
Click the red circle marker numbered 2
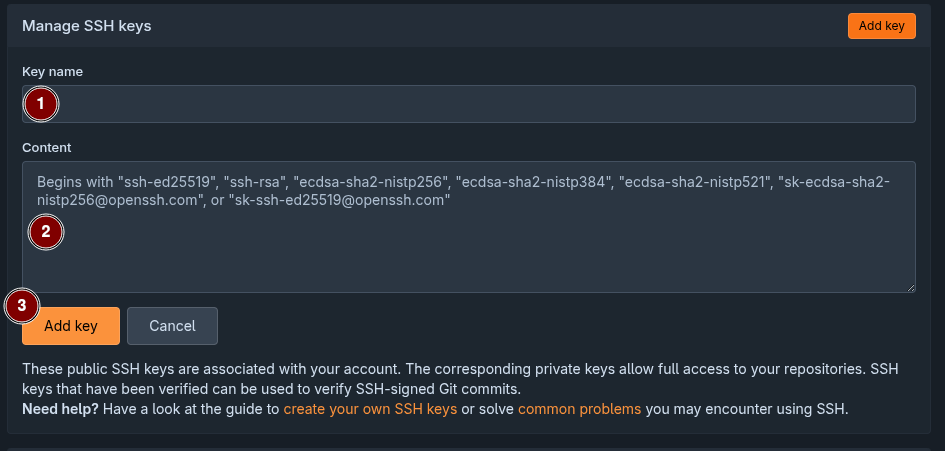coord(45,233)
